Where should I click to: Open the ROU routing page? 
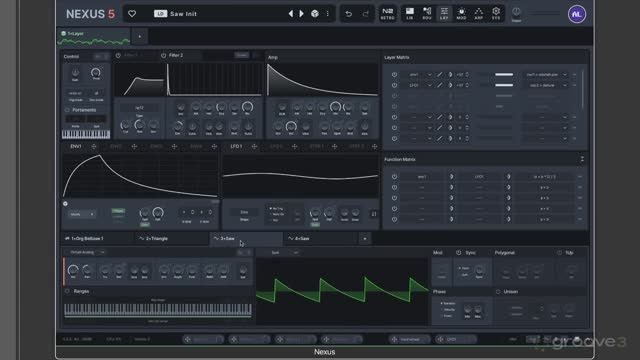pos(427,13)
